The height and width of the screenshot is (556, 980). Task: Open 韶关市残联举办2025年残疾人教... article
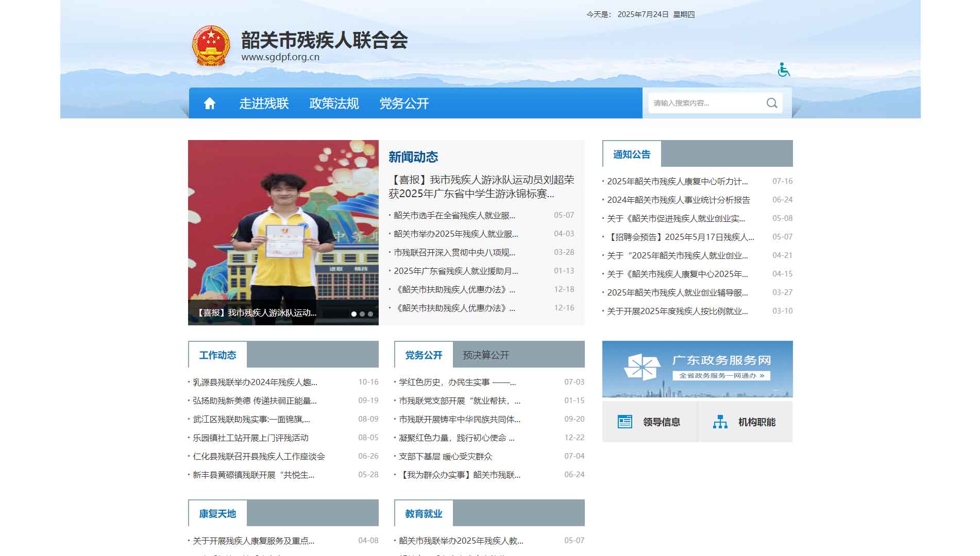(x=461, y=541)
